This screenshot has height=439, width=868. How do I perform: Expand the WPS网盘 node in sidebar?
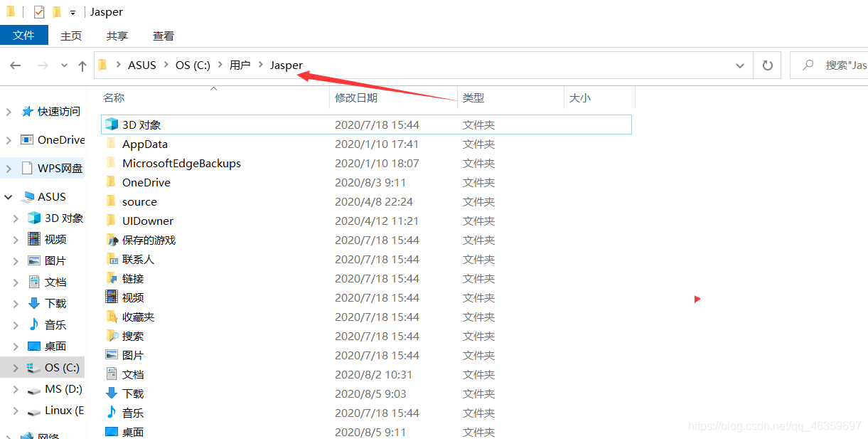(9, 169)
